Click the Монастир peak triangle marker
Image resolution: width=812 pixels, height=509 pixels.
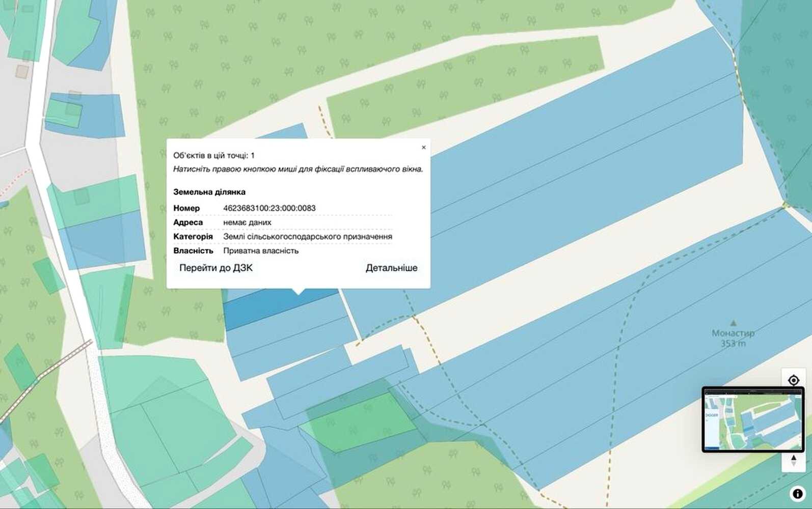734,323
